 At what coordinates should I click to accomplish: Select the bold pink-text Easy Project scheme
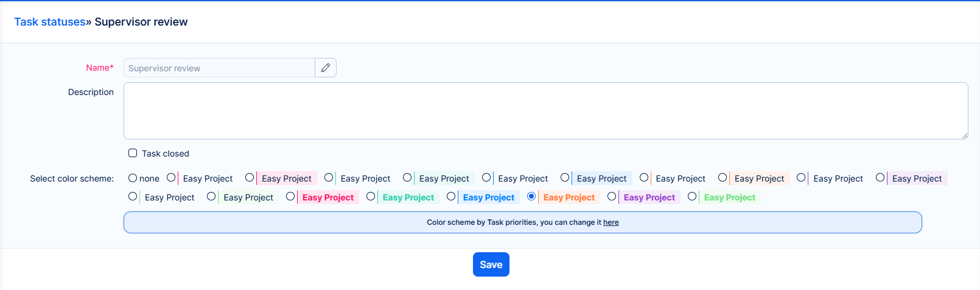click(290, 196)
